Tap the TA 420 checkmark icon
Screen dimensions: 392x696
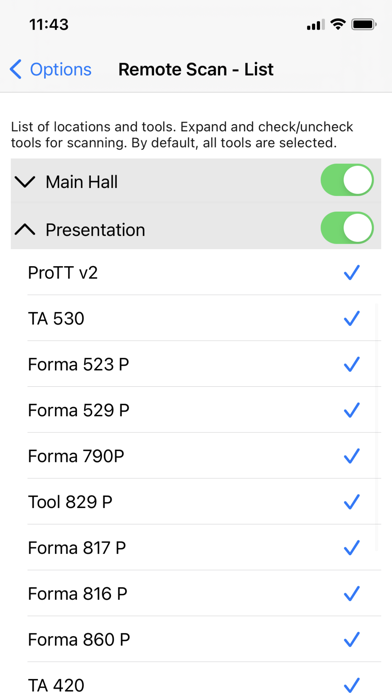tap(351, 685)
